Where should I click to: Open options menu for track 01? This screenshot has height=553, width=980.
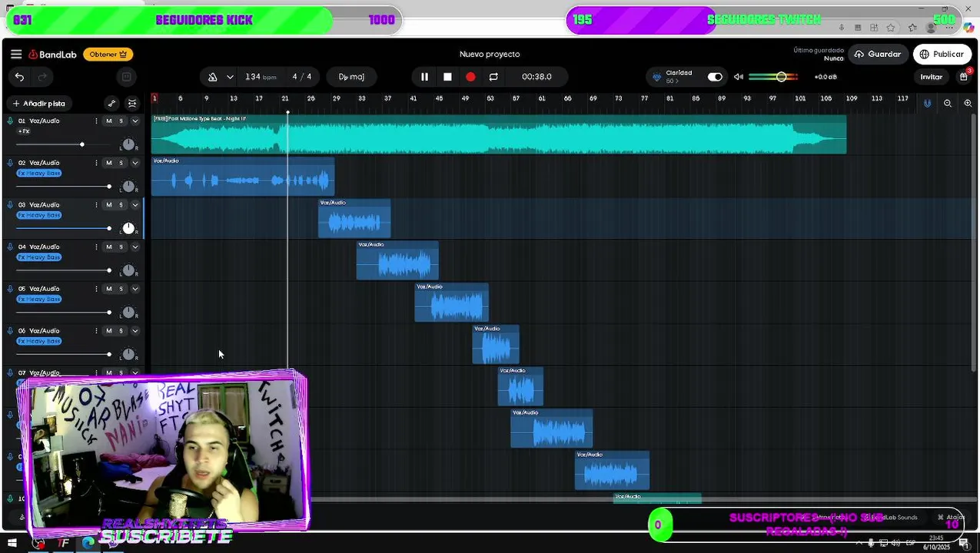96,121
